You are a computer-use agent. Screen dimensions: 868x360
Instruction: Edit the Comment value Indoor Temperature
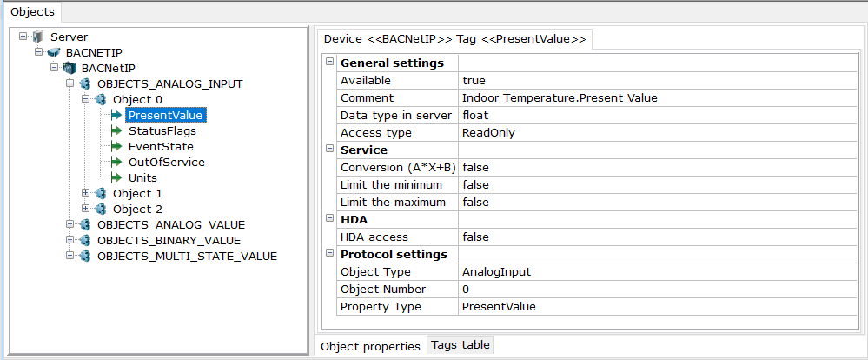[659, 98]
